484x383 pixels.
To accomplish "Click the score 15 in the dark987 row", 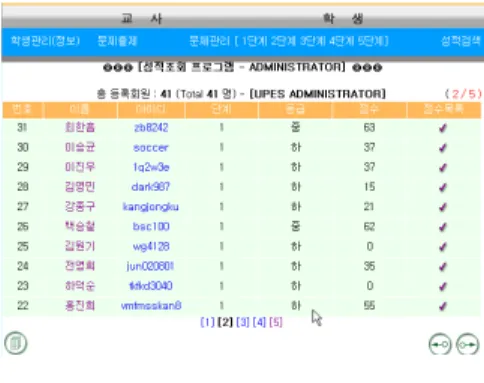I will (369, 187).
